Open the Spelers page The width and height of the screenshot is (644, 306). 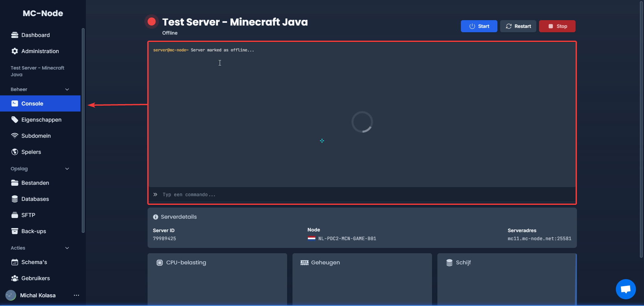point(40,152)
